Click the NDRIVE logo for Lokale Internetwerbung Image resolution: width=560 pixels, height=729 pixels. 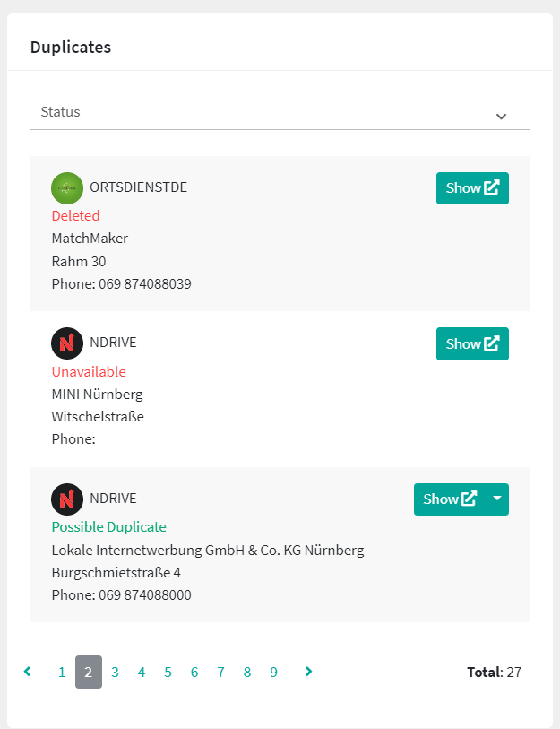(x=67, y=499)
